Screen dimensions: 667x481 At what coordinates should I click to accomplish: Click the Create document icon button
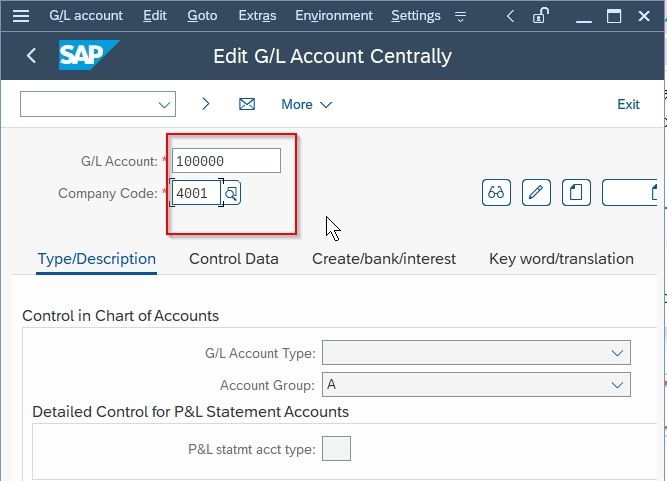tap(576, 193)
